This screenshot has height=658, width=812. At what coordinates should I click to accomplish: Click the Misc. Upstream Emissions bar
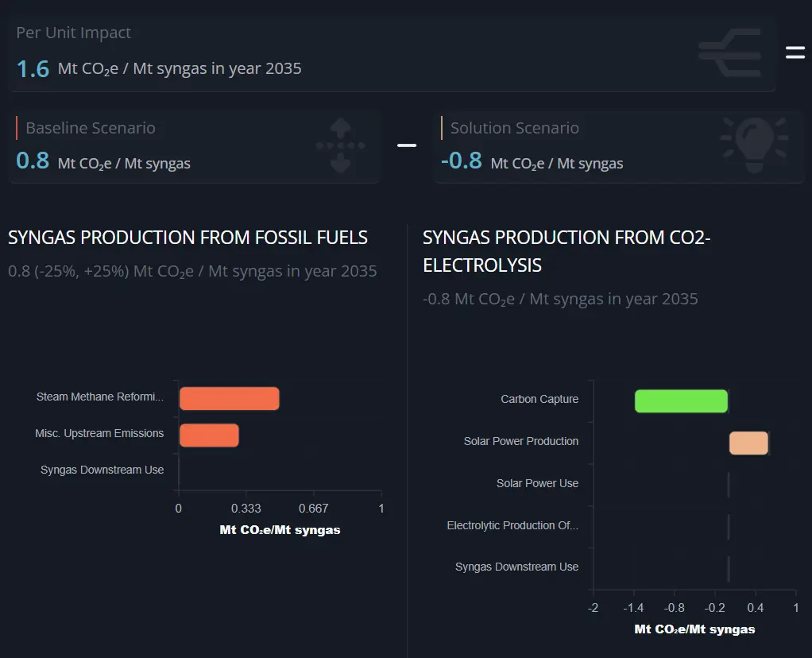click(209, 435)
